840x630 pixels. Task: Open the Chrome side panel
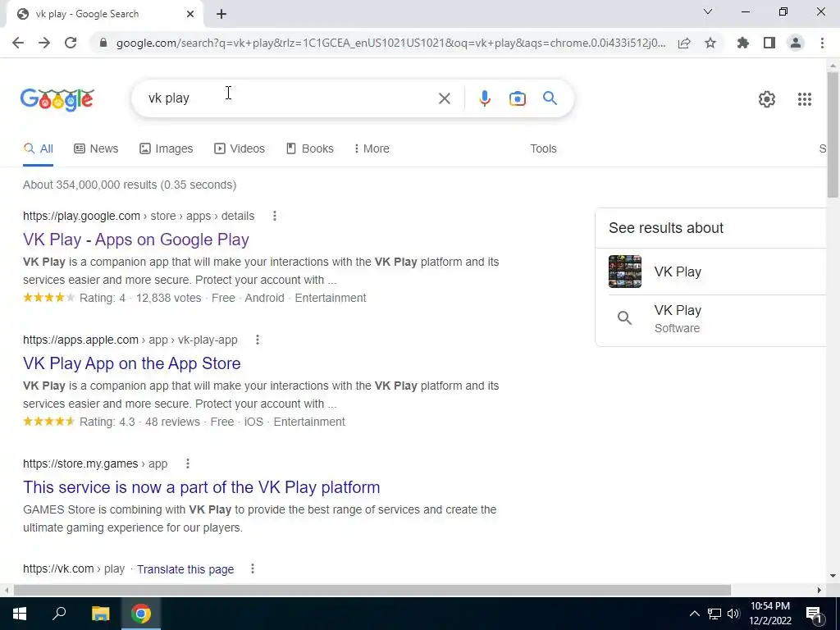tap(769, 43)
